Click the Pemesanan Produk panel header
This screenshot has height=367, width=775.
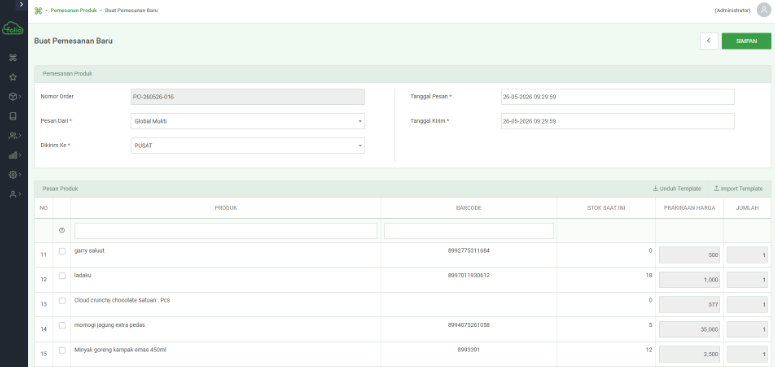point(402,74)
